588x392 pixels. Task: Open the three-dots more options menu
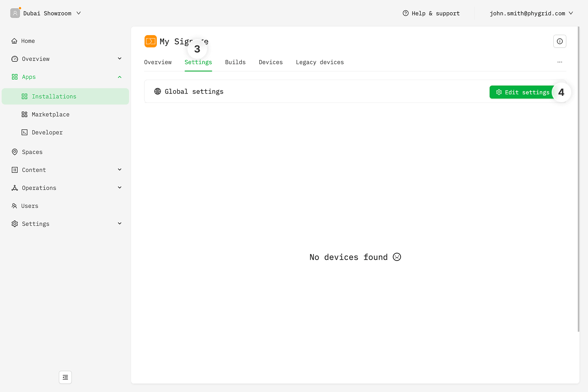point(559,62)
